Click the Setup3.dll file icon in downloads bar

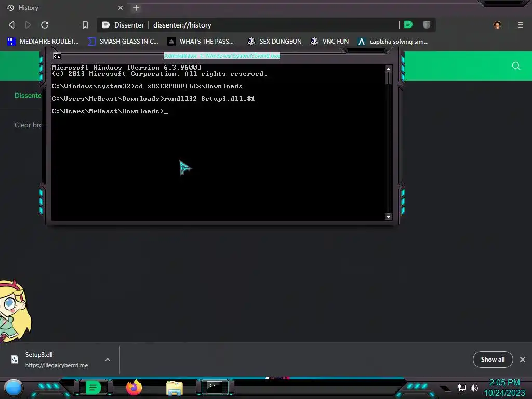click(x=15, y=360)
